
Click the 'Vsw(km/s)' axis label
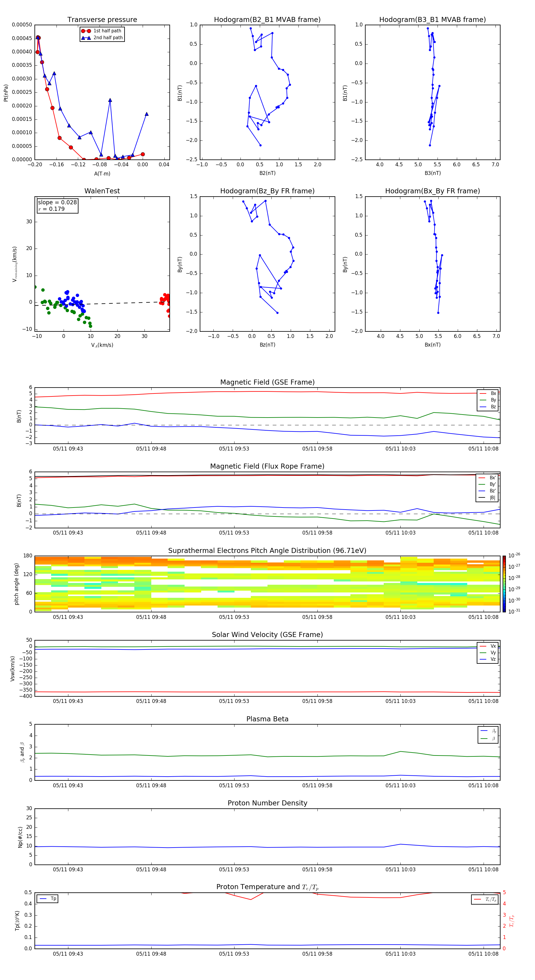point(12,668)
